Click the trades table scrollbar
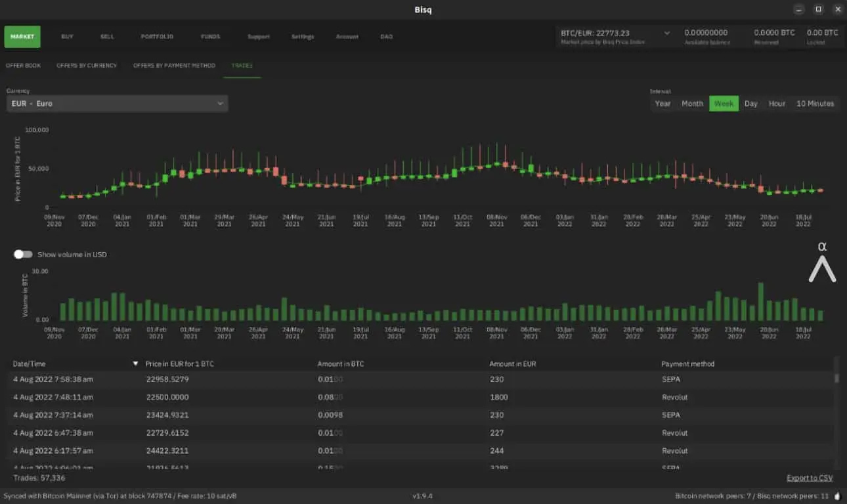Image resolution: width=847 pixels, height=504 pixels. [x=836, y=379]
